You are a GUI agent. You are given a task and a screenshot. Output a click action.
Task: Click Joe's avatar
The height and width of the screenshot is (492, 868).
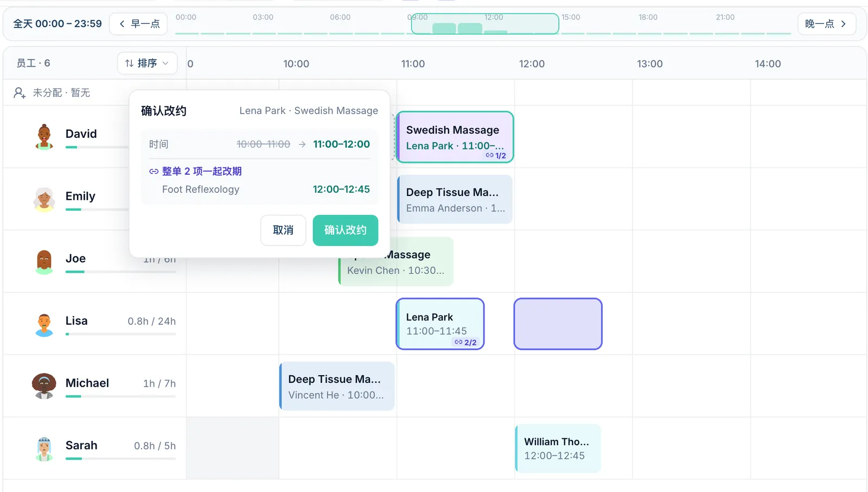click(44, 261)
